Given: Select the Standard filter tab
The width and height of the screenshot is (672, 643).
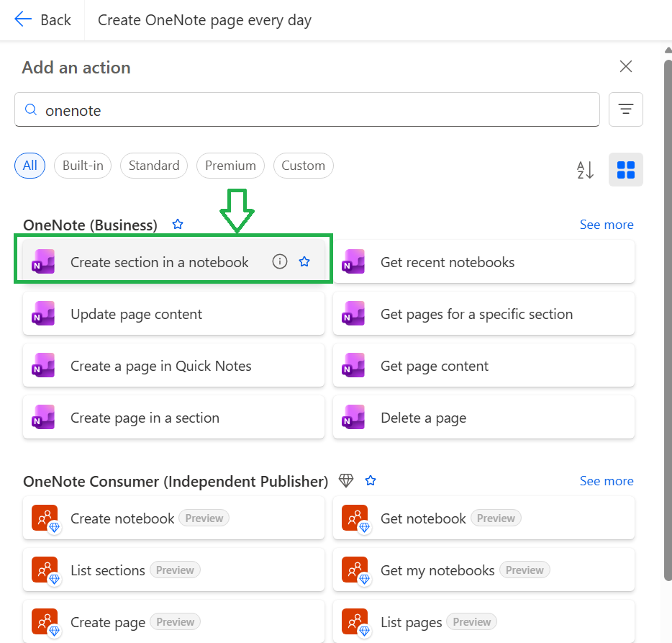Looking at the screenshot, I should point(154,166).
